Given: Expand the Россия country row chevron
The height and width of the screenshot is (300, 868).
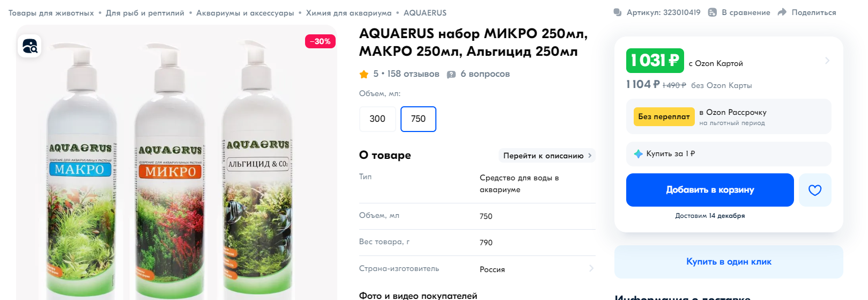Looking at the screenshot, I should 591,268.
